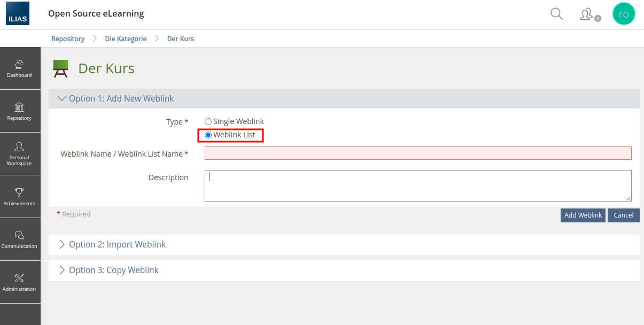Click the Cancel button

point(623,215)
